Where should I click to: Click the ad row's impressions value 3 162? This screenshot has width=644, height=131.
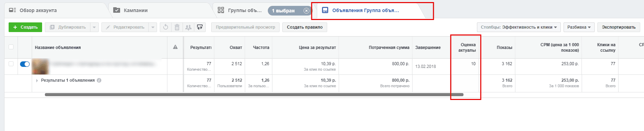pyautogui.click(x=507, y=64)
